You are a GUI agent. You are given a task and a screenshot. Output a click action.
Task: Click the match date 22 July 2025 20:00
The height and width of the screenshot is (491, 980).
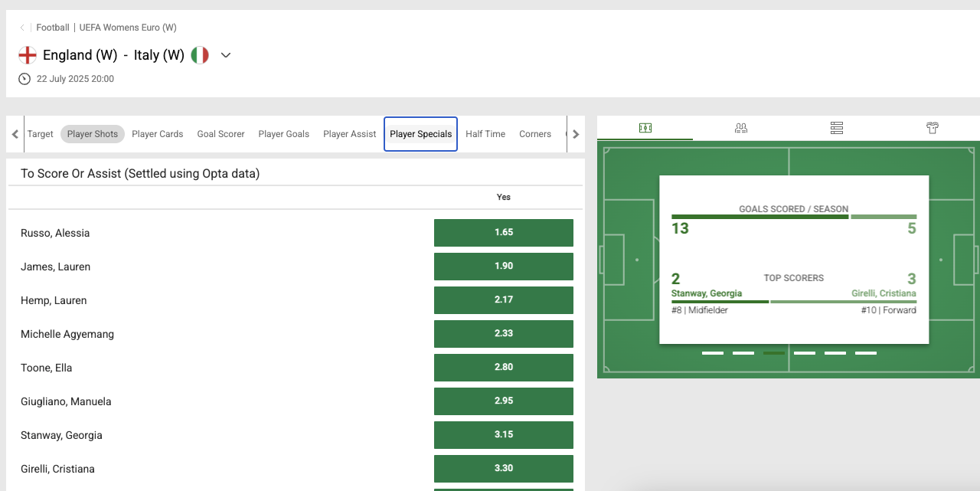(x=75, y=79)
